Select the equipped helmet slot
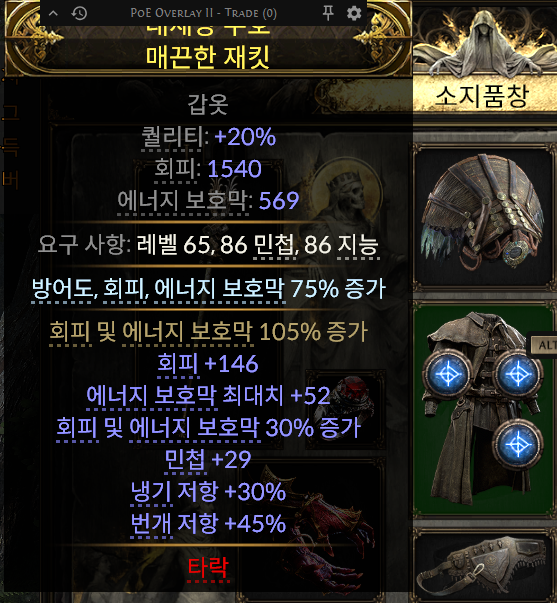557x603 pixels. point(484,217)
